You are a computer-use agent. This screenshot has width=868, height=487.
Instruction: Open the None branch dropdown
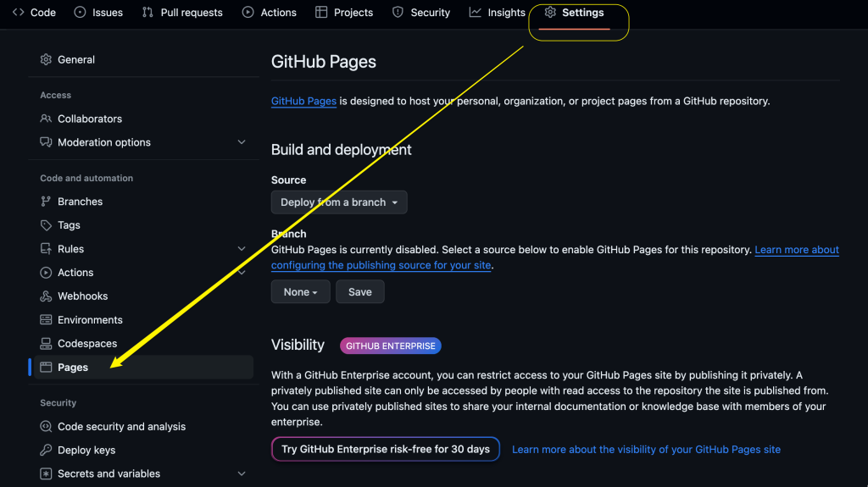(x=301, y=291)
